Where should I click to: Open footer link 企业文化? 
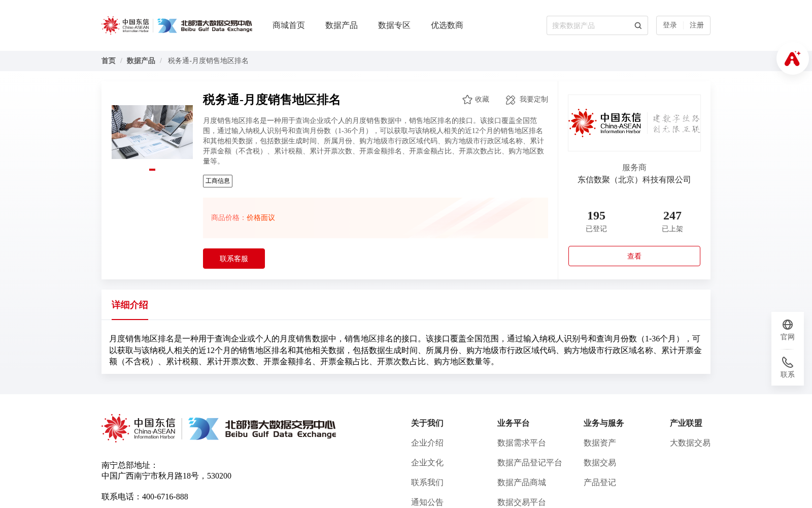(x=427, y=463)
